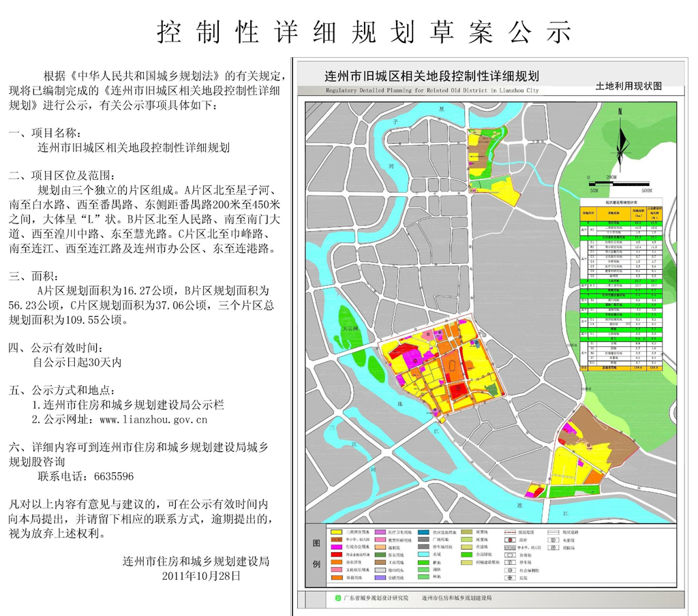
Task: Click the map scale bar
Action: pyautogui.click(x=619, y=182)
